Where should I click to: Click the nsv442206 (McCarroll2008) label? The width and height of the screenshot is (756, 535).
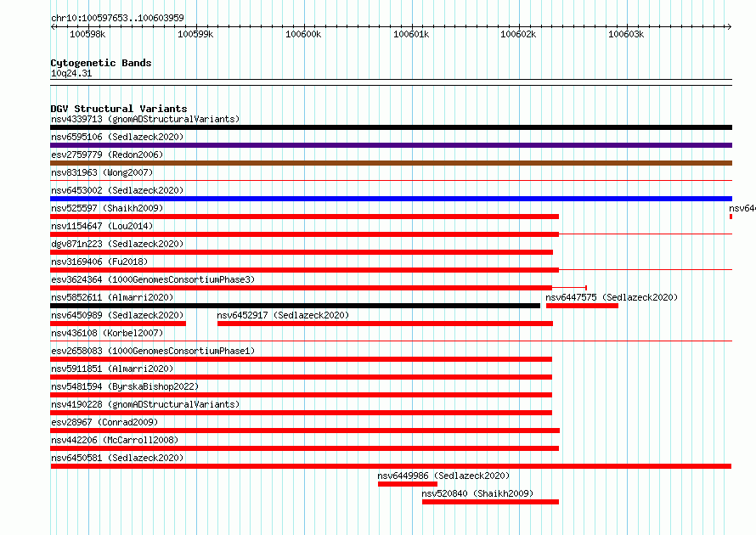[115, 440]
